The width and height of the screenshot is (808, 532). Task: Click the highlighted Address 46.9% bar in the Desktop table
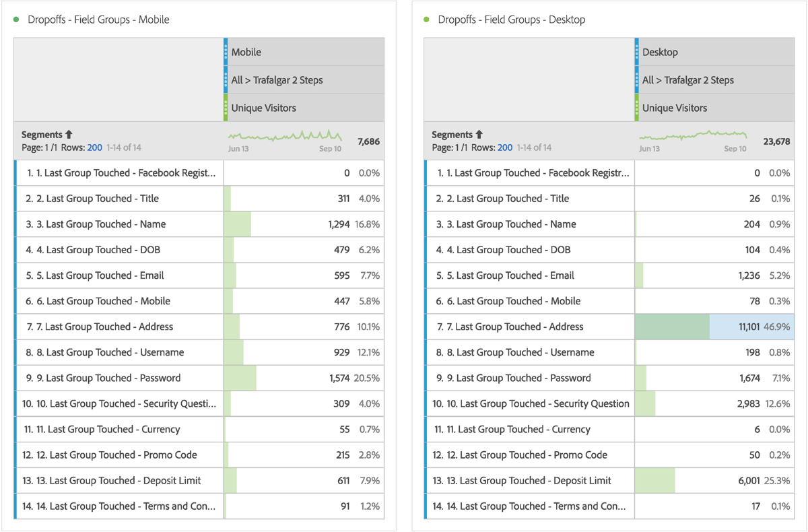pos(673,327)
